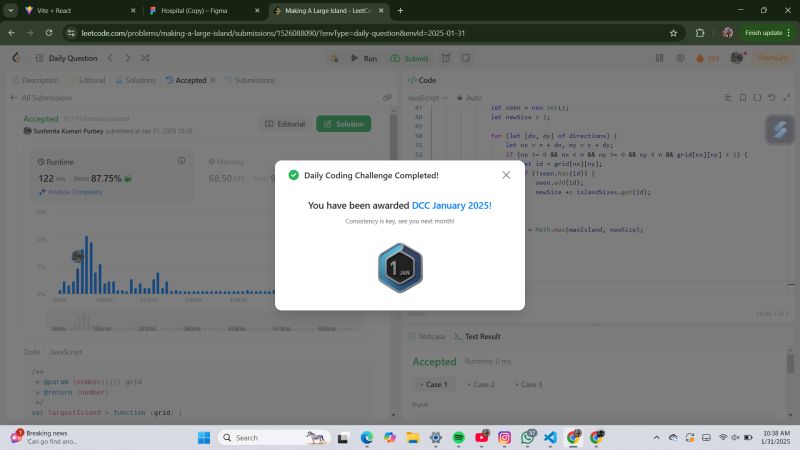Screen dimensions: 800x450
Task: Switch to the Test Result tab
Action: tap(477, 337)
